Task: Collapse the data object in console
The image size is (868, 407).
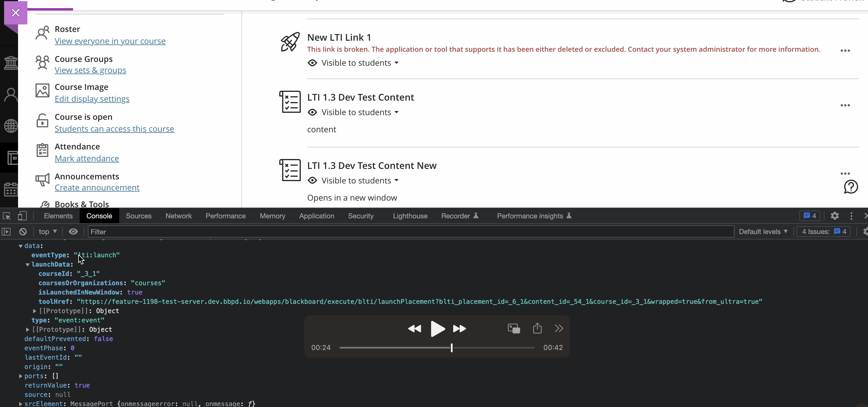Action: 21,246
